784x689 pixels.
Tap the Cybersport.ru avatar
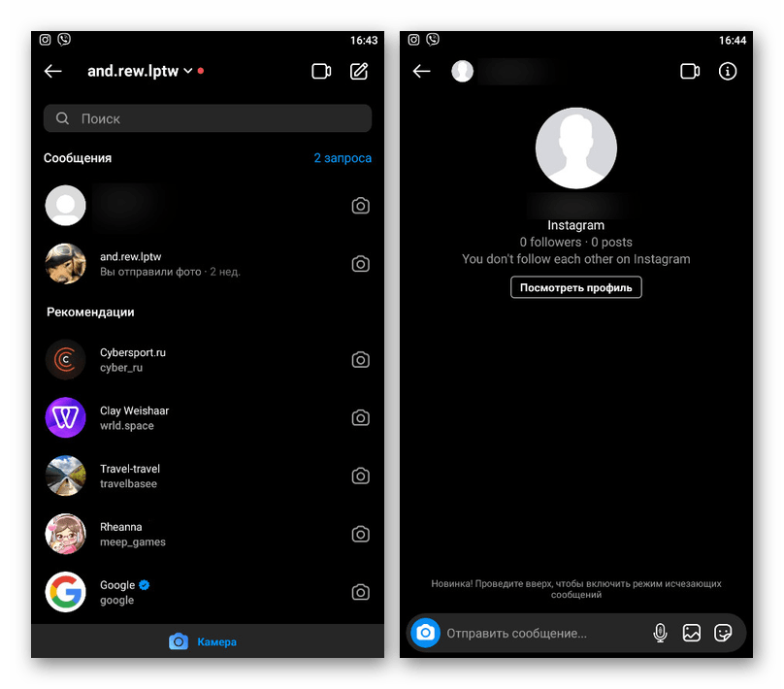coord(66,359)
